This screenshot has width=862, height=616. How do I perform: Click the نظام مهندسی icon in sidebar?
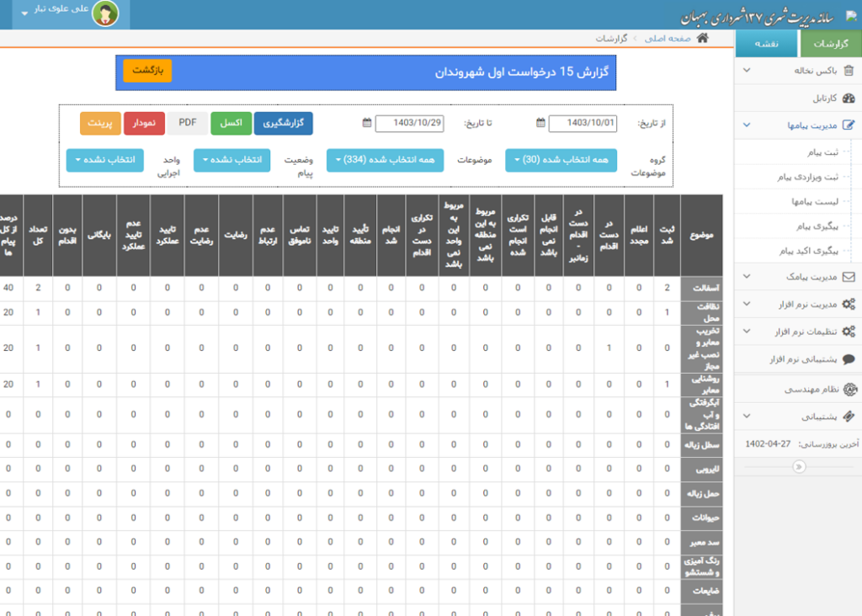click(849, 390)
